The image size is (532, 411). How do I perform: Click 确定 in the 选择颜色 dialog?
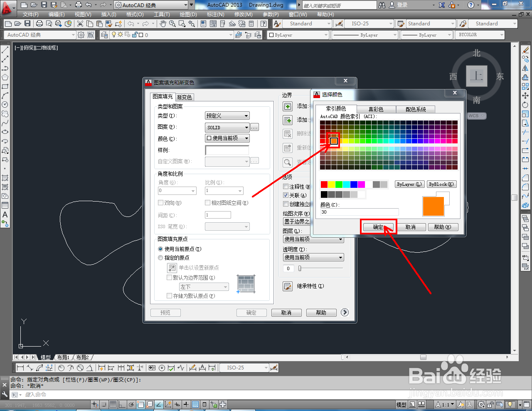(x=378, y=227)
